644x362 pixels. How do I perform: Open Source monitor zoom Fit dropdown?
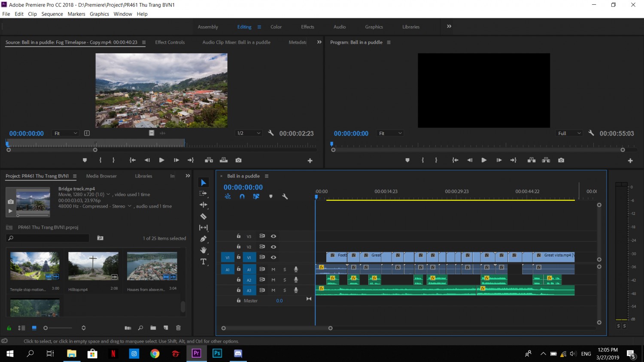[66, 133]
